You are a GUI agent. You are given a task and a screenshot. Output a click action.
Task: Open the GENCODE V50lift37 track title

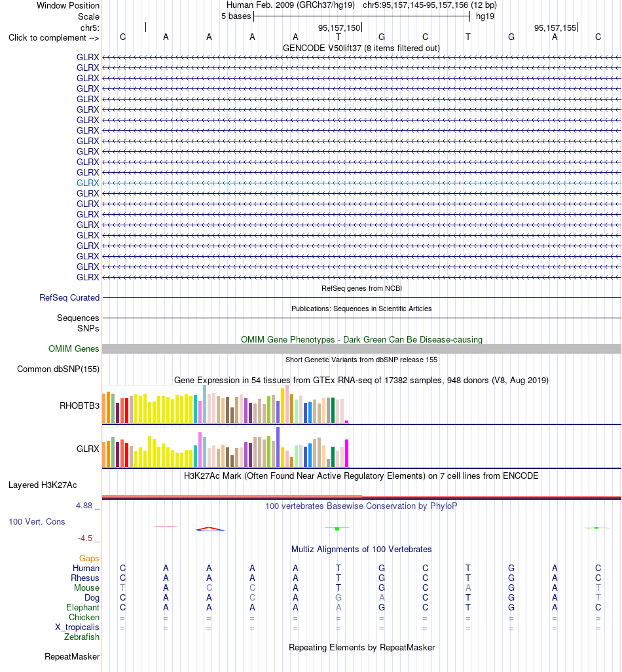click(361, 48)
